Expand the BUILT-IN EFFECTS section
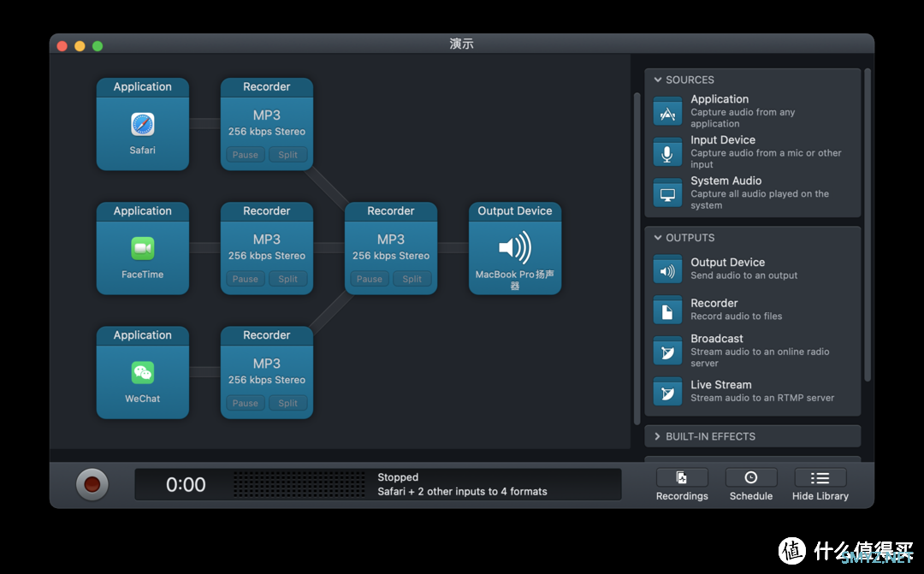 click(x=658, y=436)
